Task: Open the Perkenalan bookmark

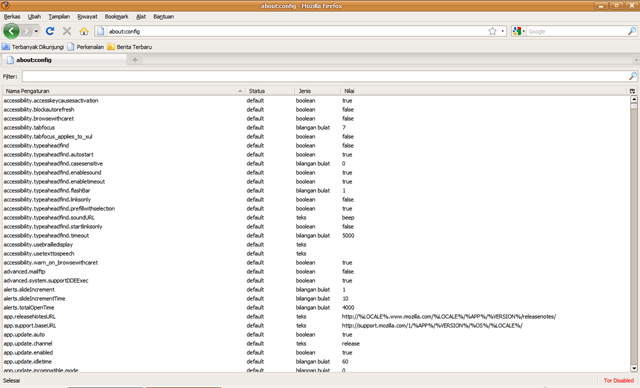Action: pos(86,47)
